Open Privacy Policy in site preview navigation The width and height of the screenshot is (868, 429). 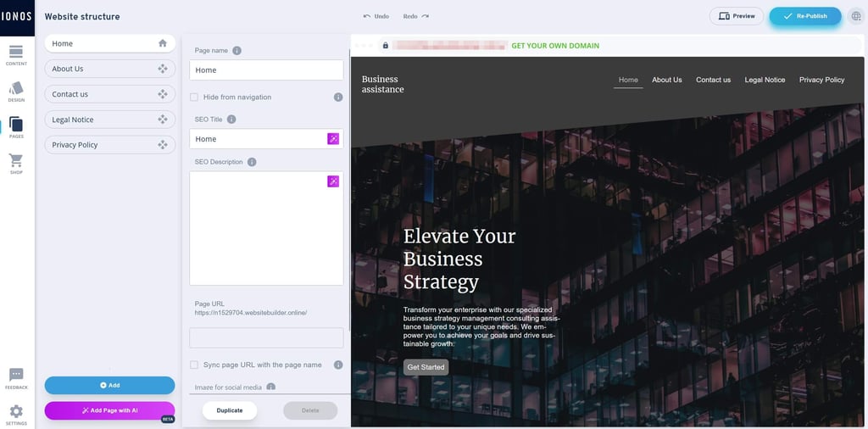821,80
